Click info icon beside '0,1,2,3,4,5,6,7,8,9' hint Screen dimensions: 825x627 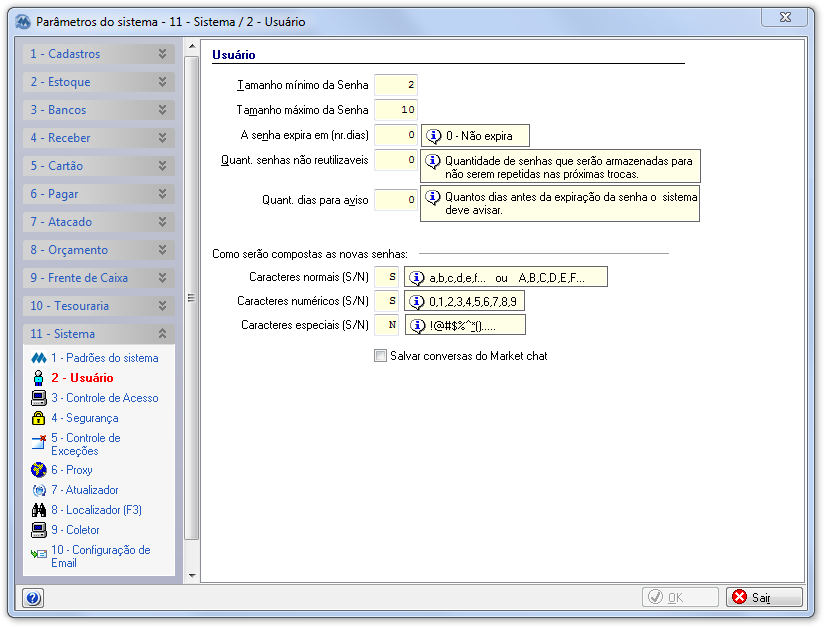(417, 301)
